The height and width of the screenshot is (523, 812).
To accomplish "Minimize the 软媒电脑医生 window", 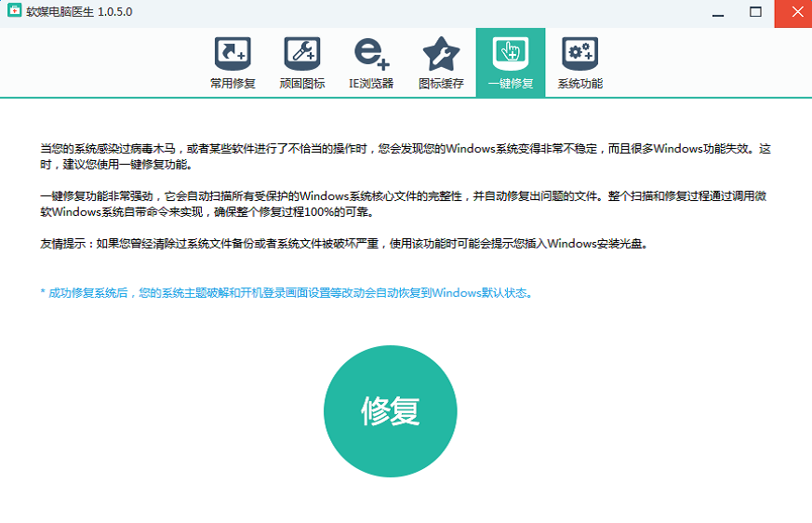I will (718, 13).
